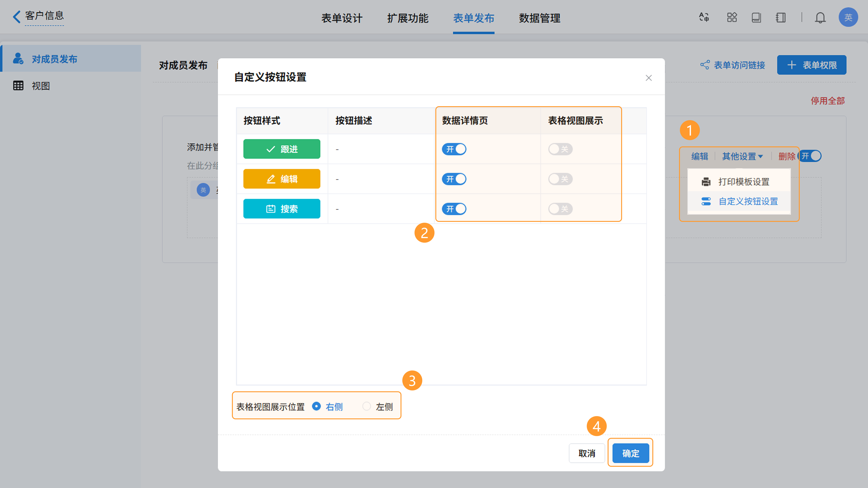Choose 打印模板设置 from the dropdown menu
The height and width of the screenshot is (488, 868).
pyautogui.click(x=743, y=181)
